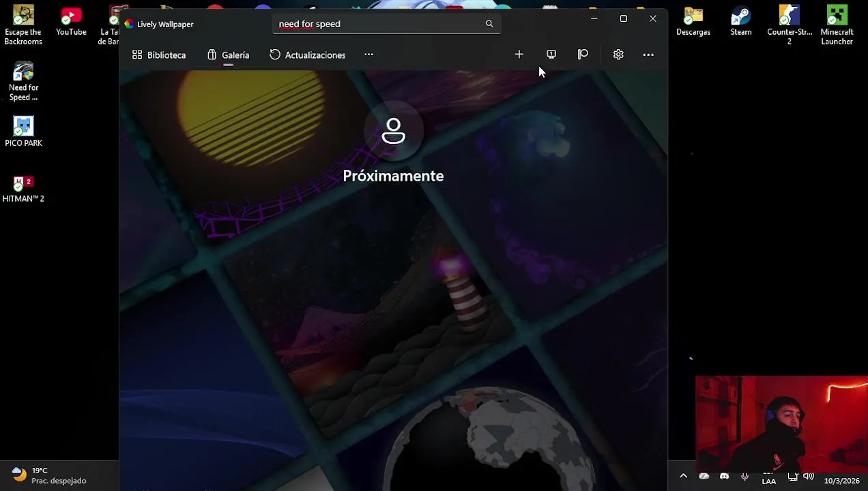Open the toolbar more options menu
Image resolution: width=868 pixels, height=491 pixels.
tap(648, 55)
